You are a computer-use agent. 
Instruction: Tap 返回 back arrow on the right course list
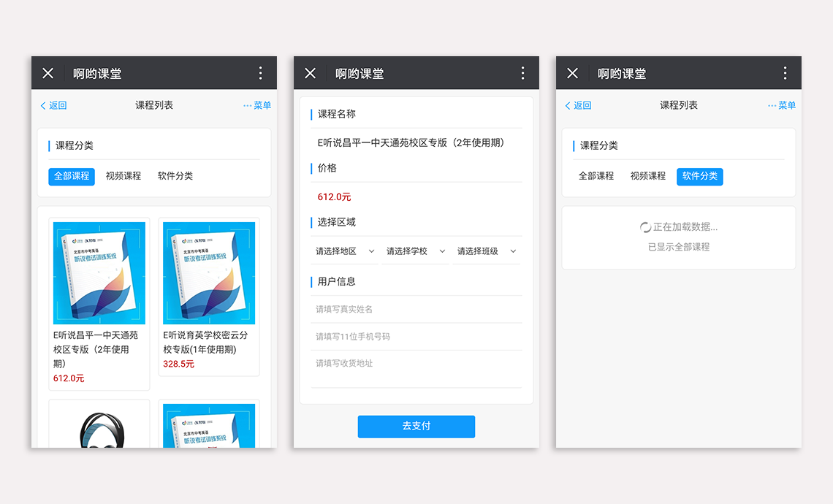[578, 105]
